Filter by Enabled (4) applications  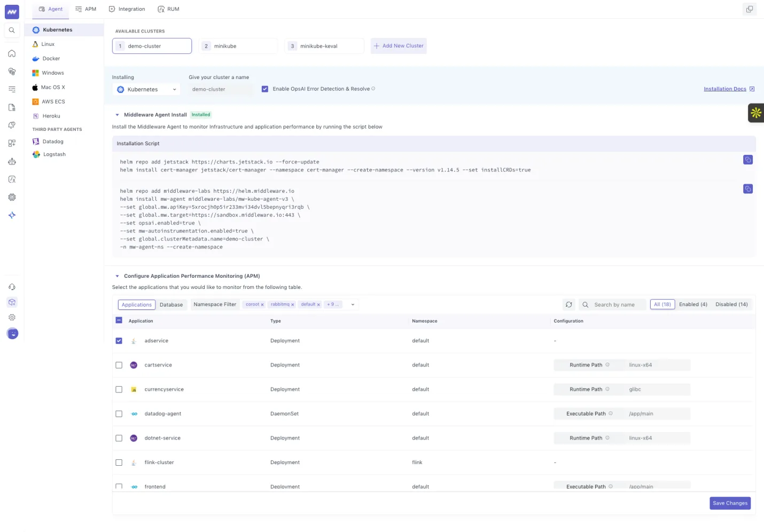point(693,304)
